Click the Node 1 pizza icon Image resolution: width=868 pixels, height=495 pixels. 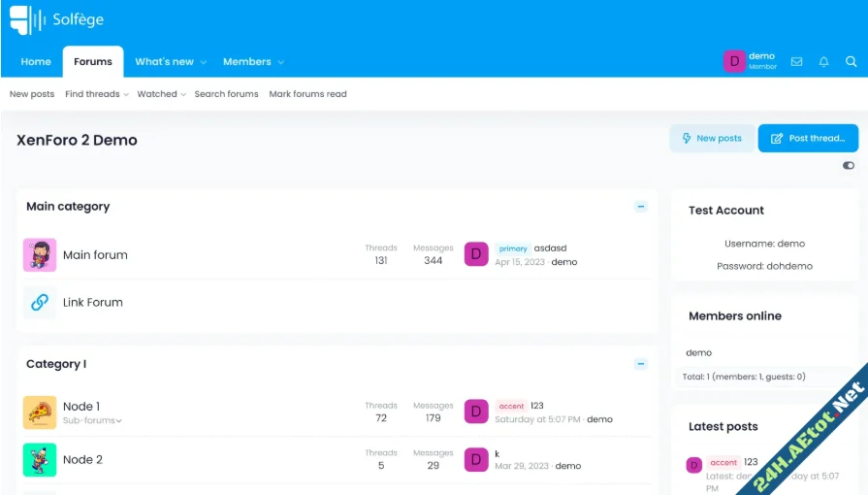click(x=40, y=412)
